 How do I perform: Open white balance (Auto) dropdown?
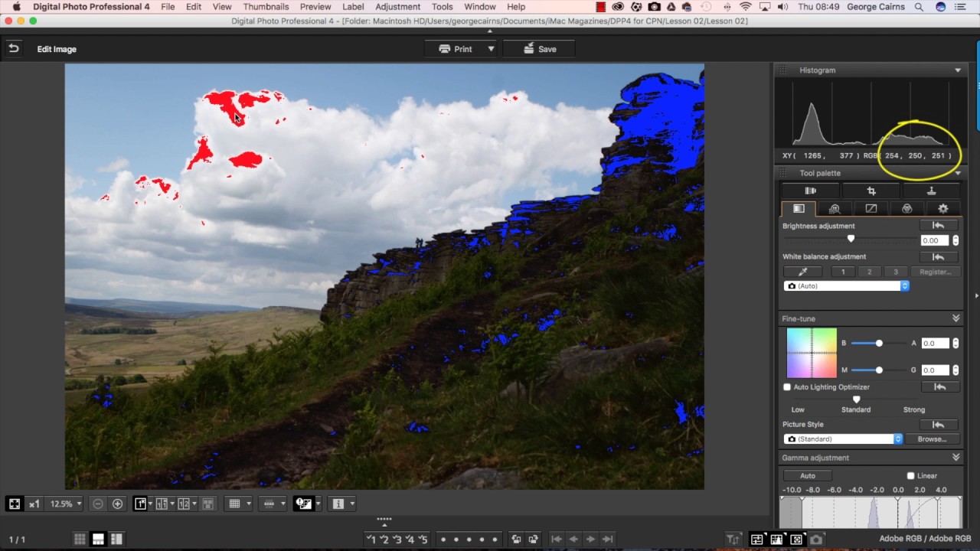[x=846, y=286]
